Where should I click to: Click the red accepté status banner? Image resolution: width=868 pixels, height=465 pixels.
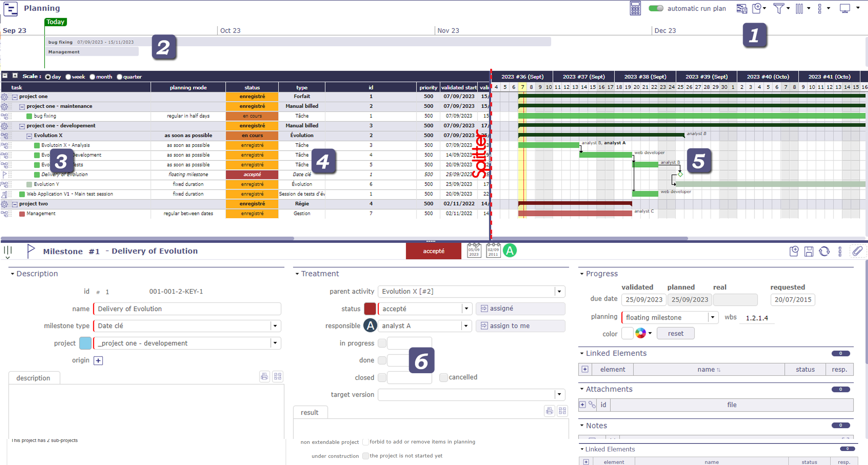[434, 251]
